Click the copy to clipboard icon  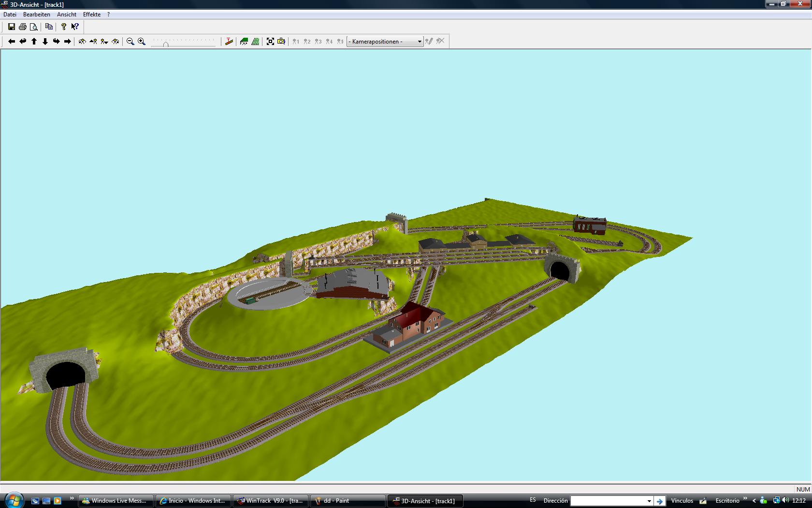(49, 27)
